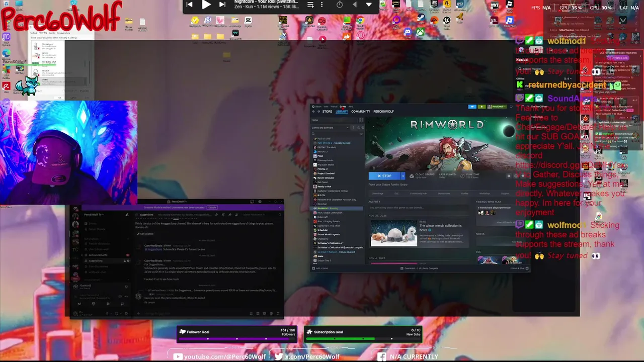Select the LIBRARY tab in Steam
This screenshot has width=644, height=362.
342,112
